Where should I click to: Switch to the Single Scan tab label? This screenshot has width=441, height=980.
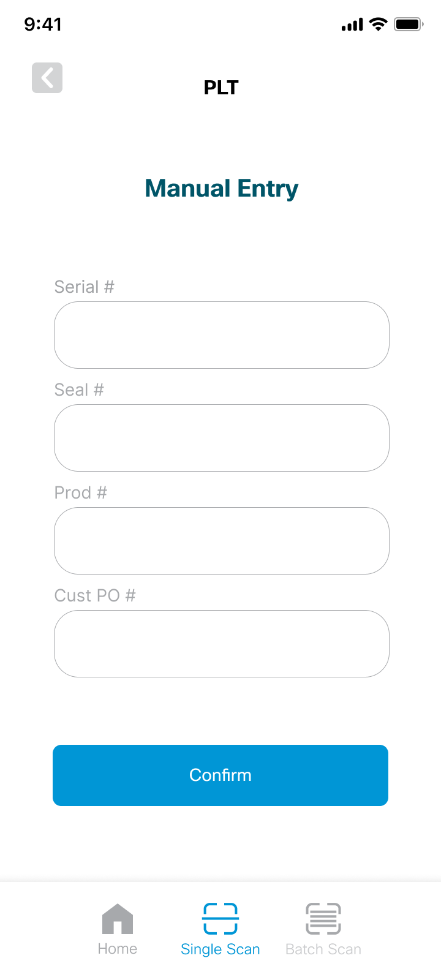point(221,949)
